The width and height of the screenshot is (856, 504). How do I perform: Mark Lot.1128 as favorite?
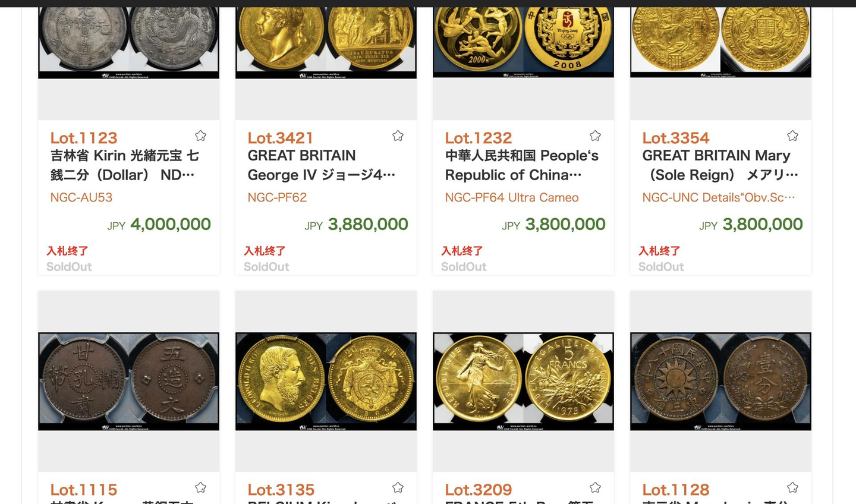pos(792,488)
